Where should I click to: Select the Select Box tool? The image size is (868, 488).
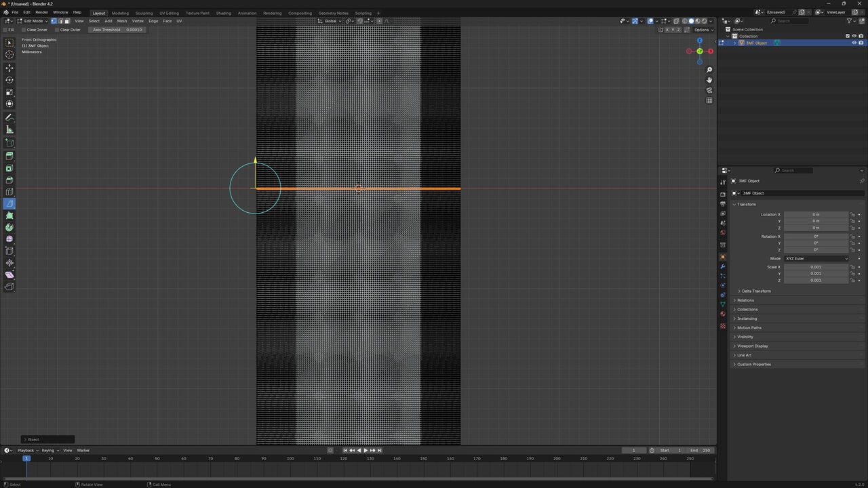point(9,43)
